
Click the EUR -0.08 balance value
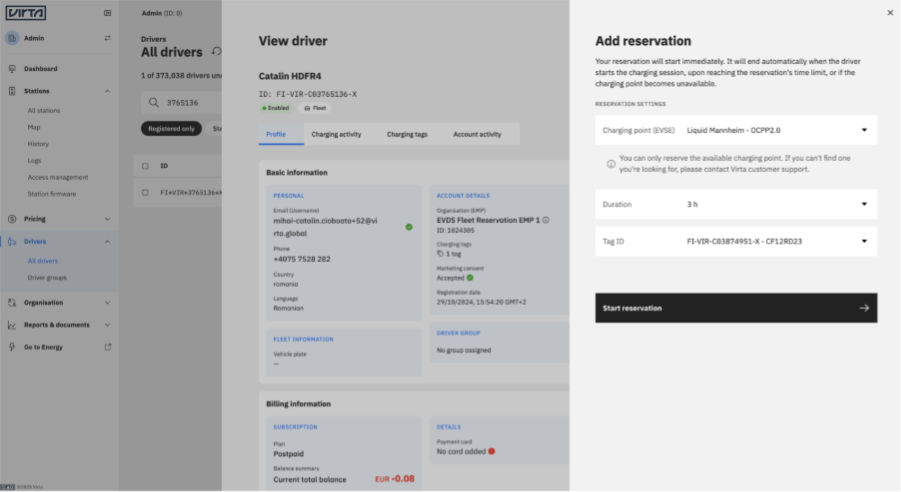395,479
